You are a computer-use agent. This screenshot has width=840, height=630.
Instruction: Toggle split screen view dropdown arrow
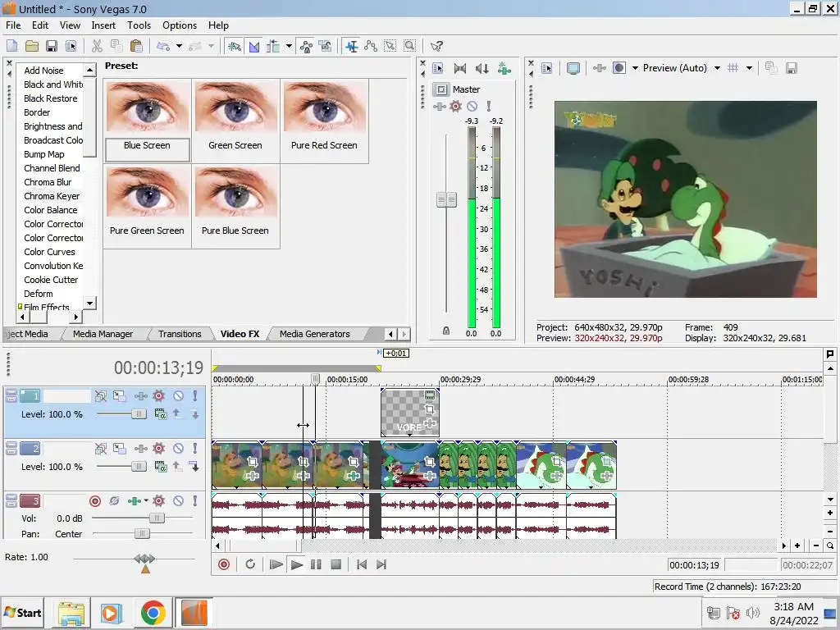635,68
